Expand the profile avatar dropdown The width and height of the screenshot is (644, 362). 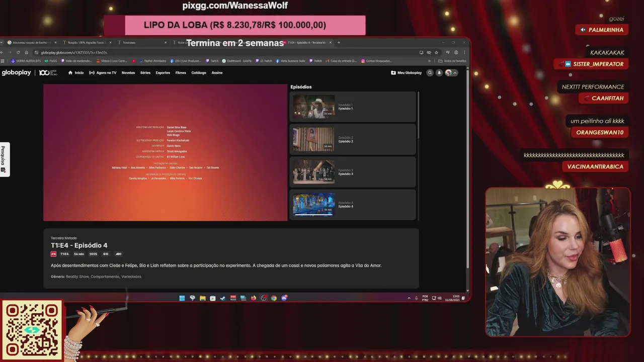pyautogui.click(x=451, y=73)
